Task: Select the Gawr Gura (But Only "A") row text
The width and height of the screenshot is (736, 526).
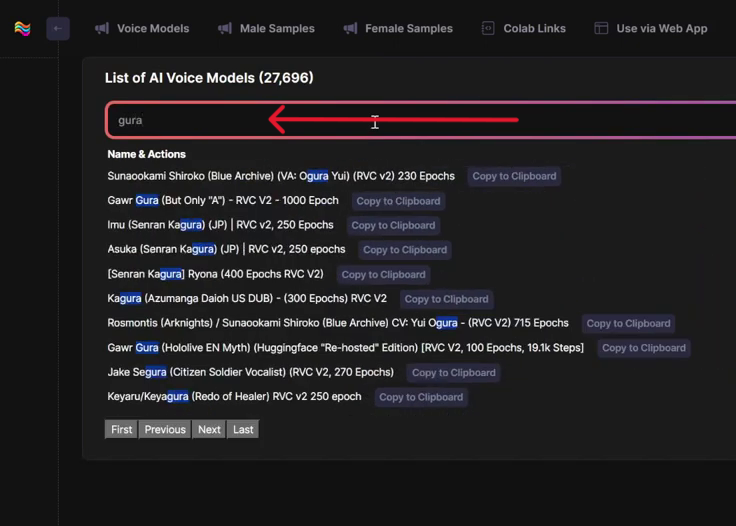Action: 223,201
